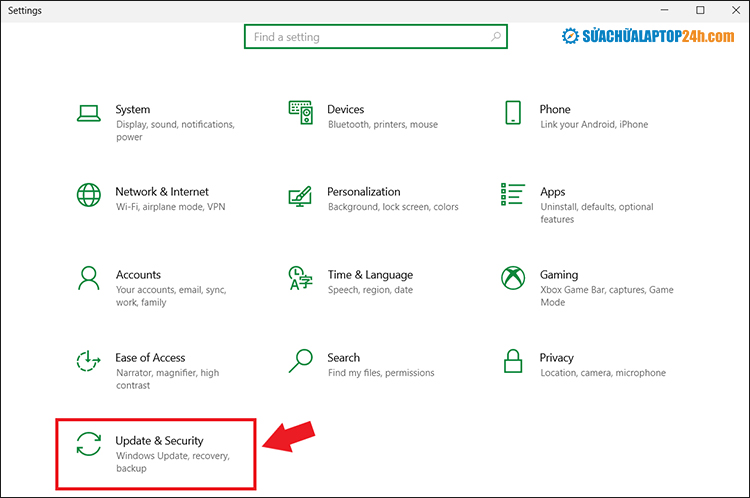Click 'Your accounts, email, sync' description
The width and height of the screenshot is (750, 498).
pos(171,296)
